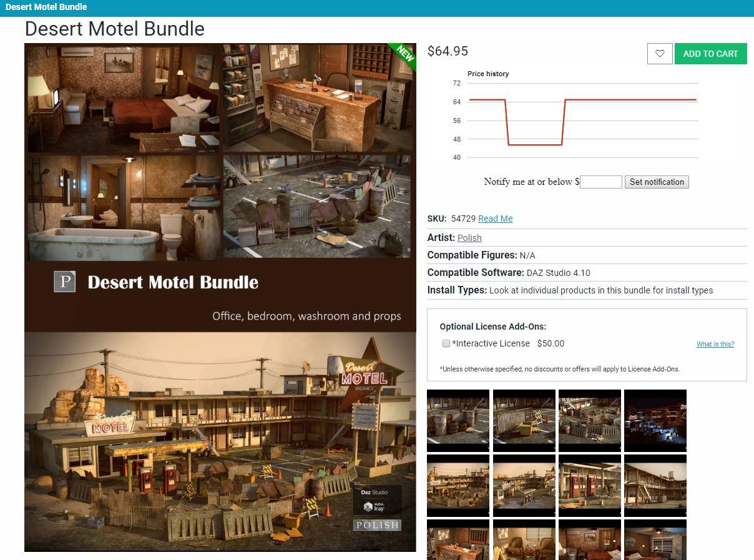
Task: Open thumbnail with wooden fence and orange cone
Action: [524, 421]
